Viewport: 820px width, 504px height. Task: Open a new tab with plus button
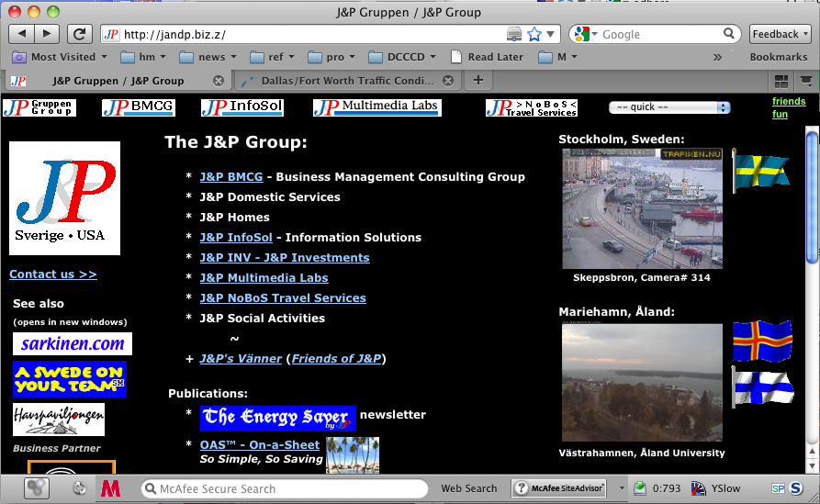pyautogui.click(x=477, y=80)
